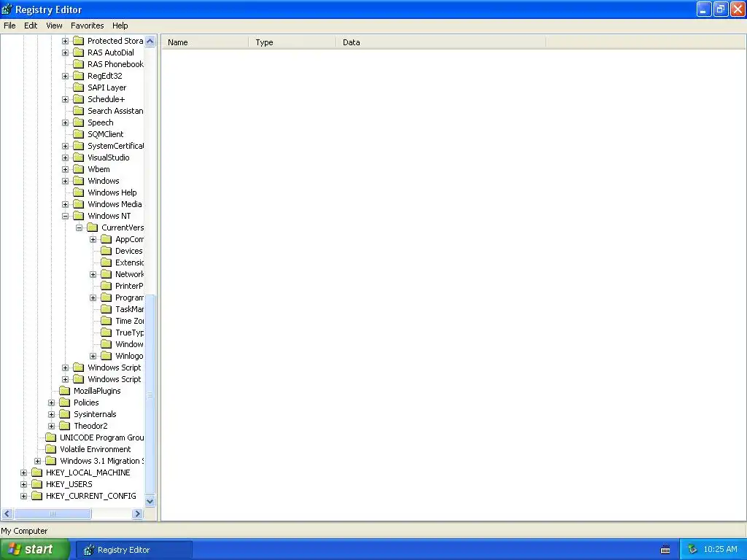Select Windows 3.1 Migration Status folder icon
The image size is (747, 560).
pos(51,461)
